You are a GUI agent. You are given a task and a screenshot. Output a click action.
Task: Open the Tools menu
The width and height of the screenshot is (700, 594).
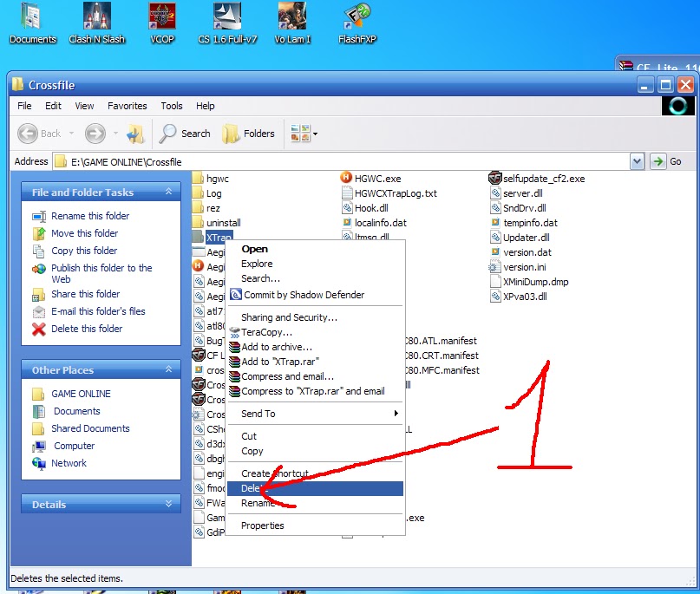coord(172,106)
